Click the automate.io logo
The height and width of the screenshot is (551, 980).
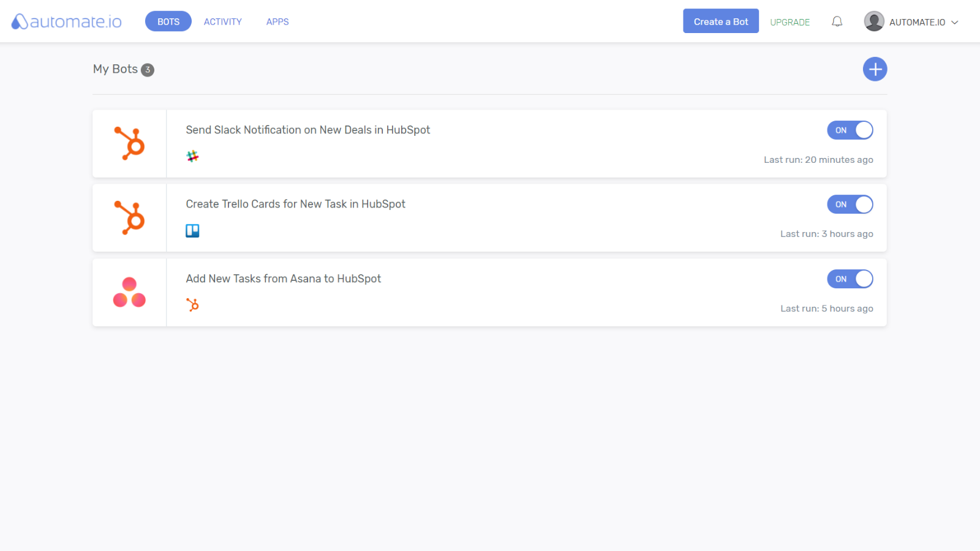(66, 21)
